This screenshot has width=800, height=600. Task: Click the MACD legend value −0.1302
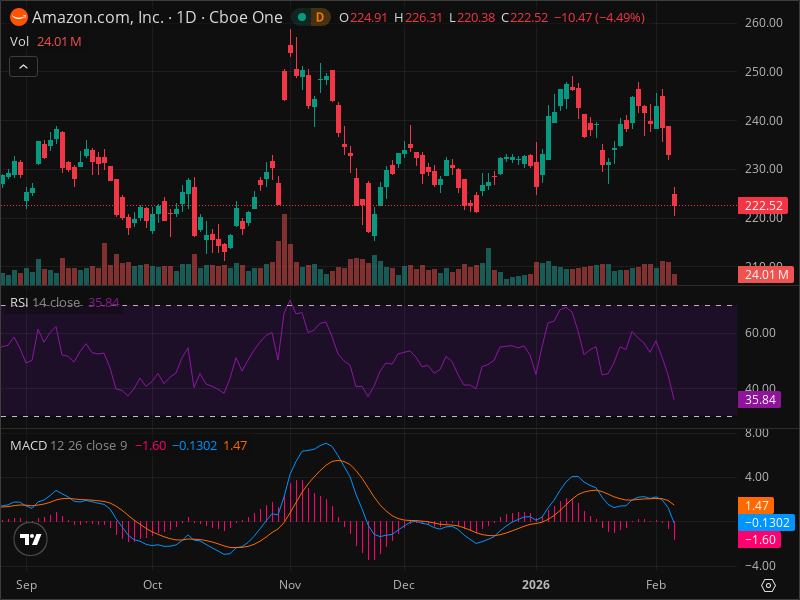click(194, 445)
